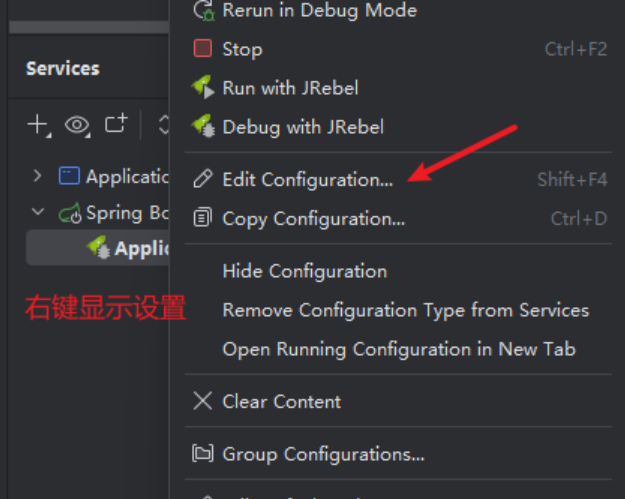Click the copy icon beside Copy Configuration
The height and width of the screenshot is (499, 625).
click(x=203, y=218)
